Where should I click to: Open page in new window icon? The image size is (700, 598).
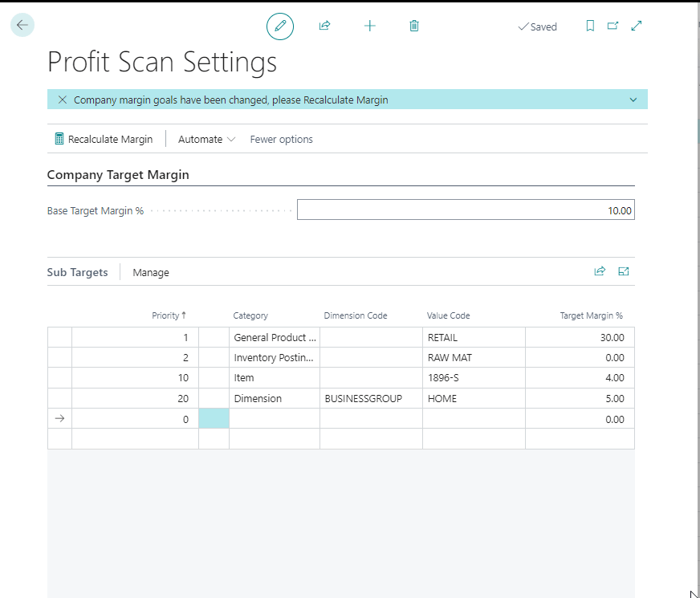[612, 26]
